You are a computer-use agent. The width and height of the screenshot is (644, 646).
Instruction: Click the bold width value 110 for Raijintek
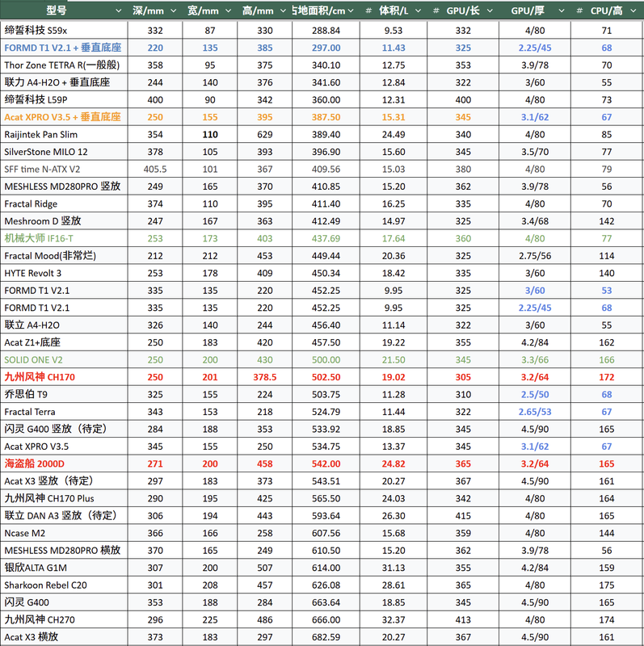tap(210, 134)
